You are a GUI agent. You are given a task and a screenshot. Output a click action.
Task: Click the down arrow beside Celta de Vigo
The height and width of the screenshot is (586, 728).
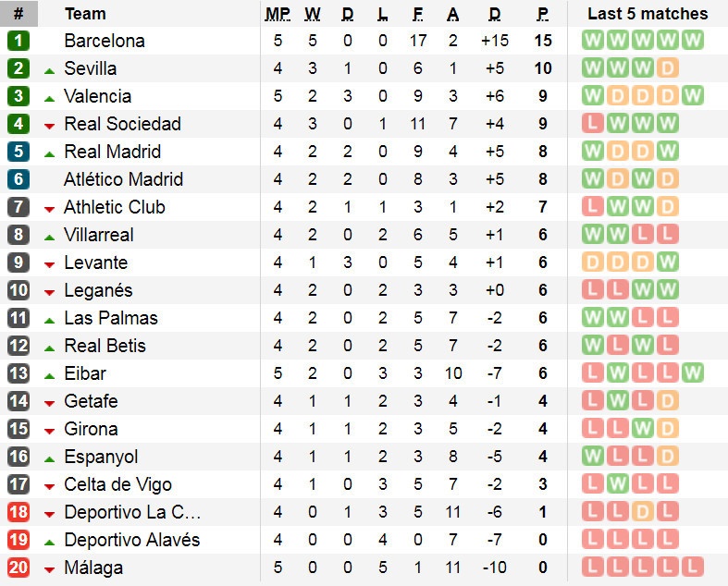pyautogui.click(x=49, y=485)
